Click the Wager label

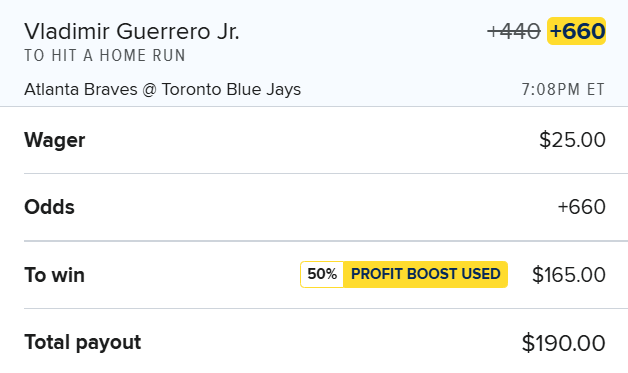pyautogui.click(x=54, y=140)
